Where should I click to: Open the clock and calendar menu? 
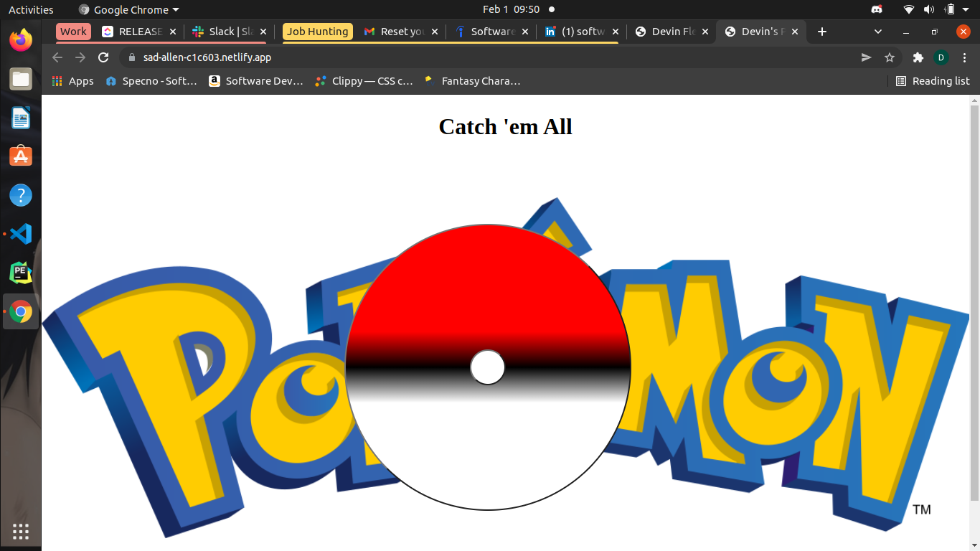pyautogui.click(x=510, y=9)
